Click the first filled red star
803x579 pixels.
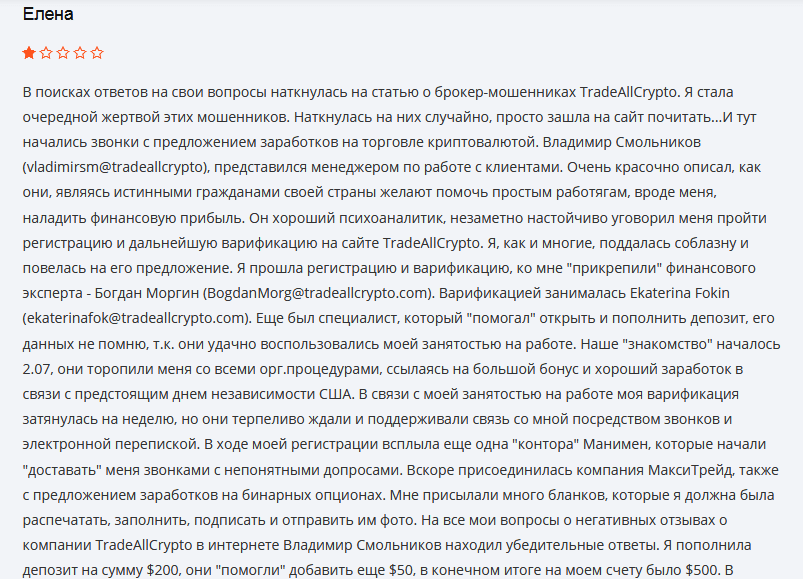29,53
